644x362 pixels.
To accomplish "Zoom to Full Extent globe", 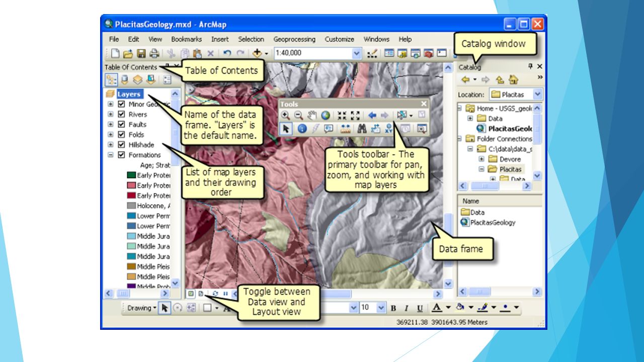I will (x=326, y=115).
